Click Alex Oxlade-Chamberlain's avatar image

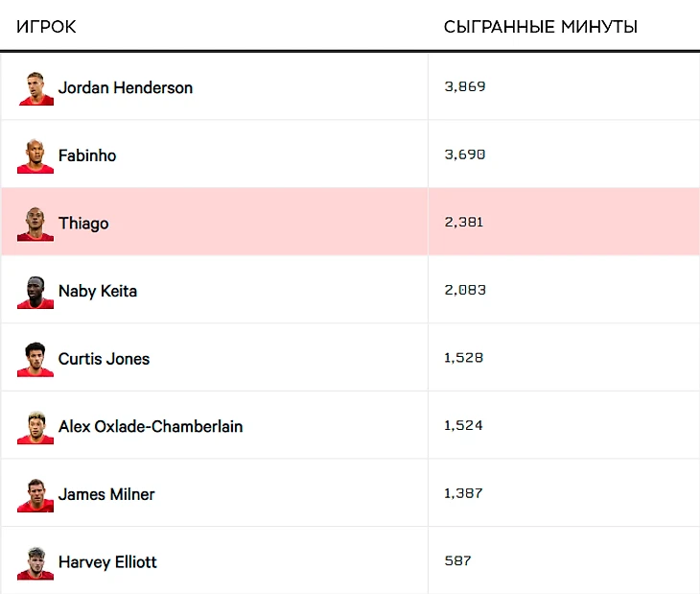tap(35, 426)
